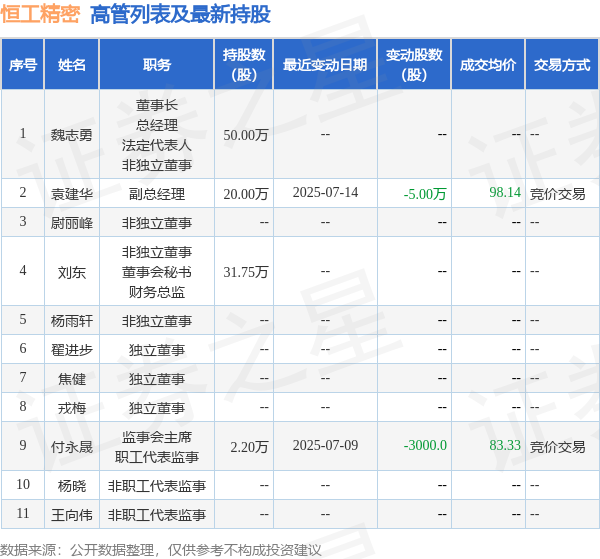Click 竞价交易 in 付永晟's row
600x559 pixels.
557,447
